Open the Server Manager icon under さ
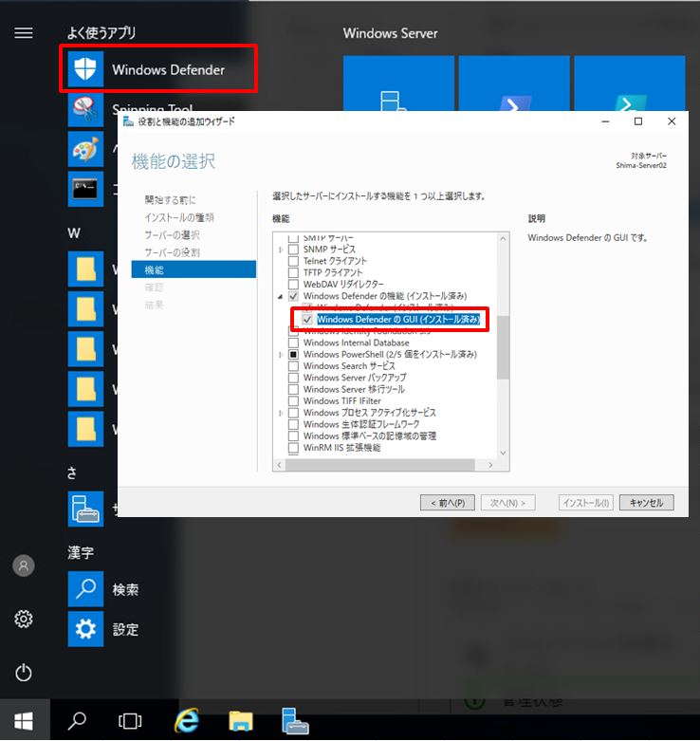700x741 pixels. (85, 509)
